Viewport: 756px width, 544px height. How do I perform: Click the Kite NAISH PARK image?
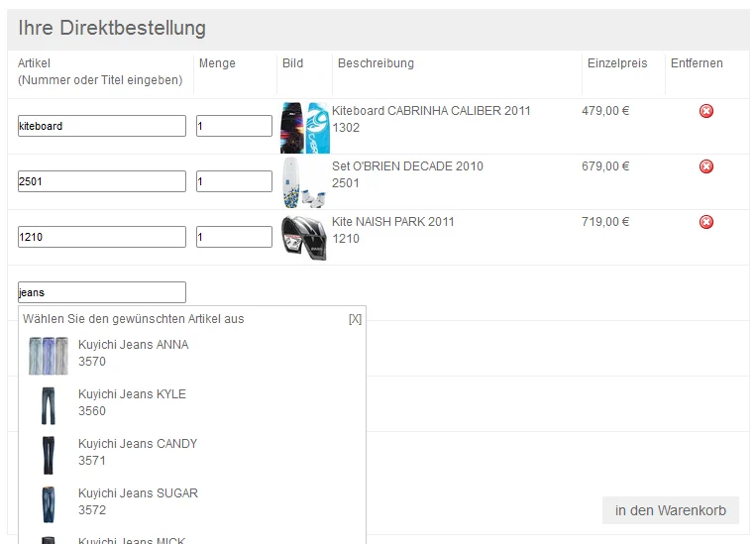[x=304, y=238]
